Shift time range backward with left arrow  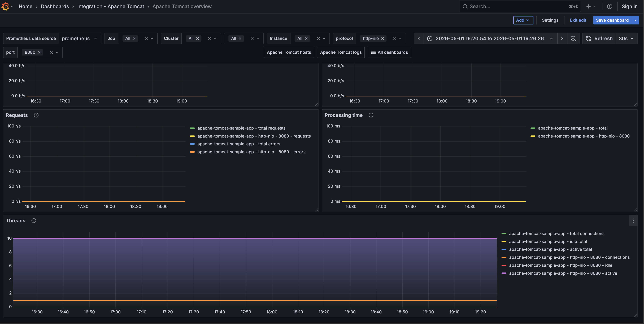[419, 39]
